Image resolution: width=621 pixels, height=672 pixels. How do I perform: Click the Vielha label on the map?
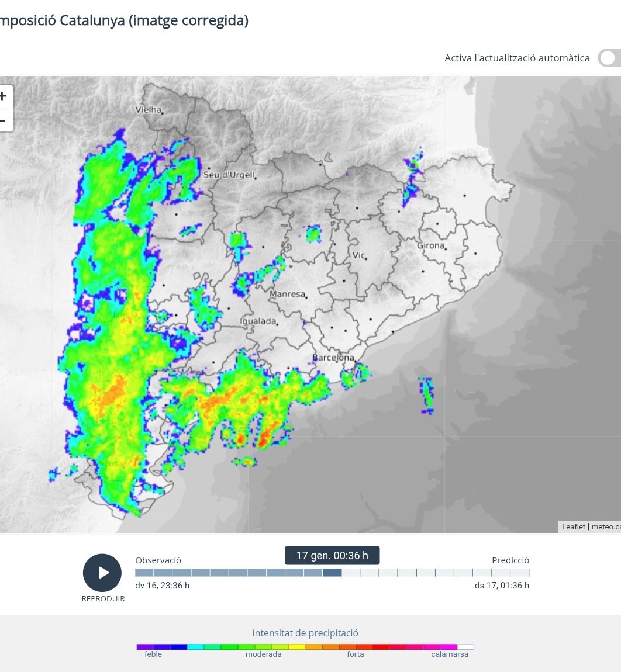coord(147,110)
